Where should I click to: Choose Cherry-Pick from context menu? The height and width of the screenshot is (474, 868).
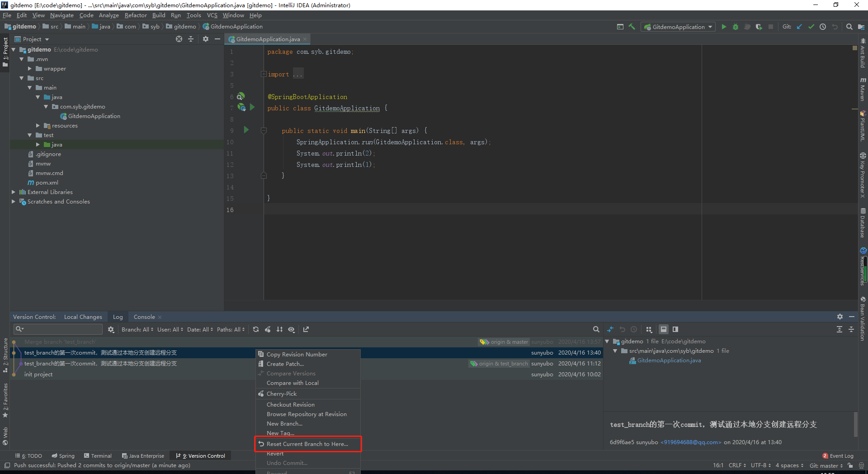click(x=308, y=394)
